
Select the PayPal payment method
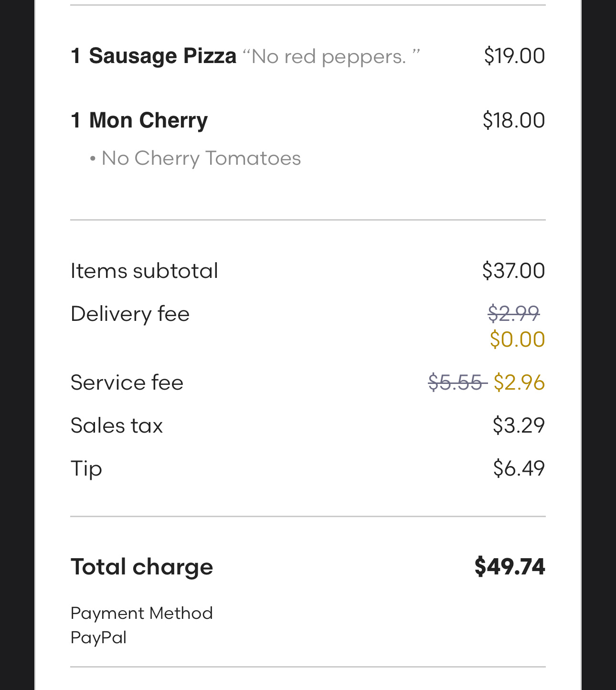[98, 638]
